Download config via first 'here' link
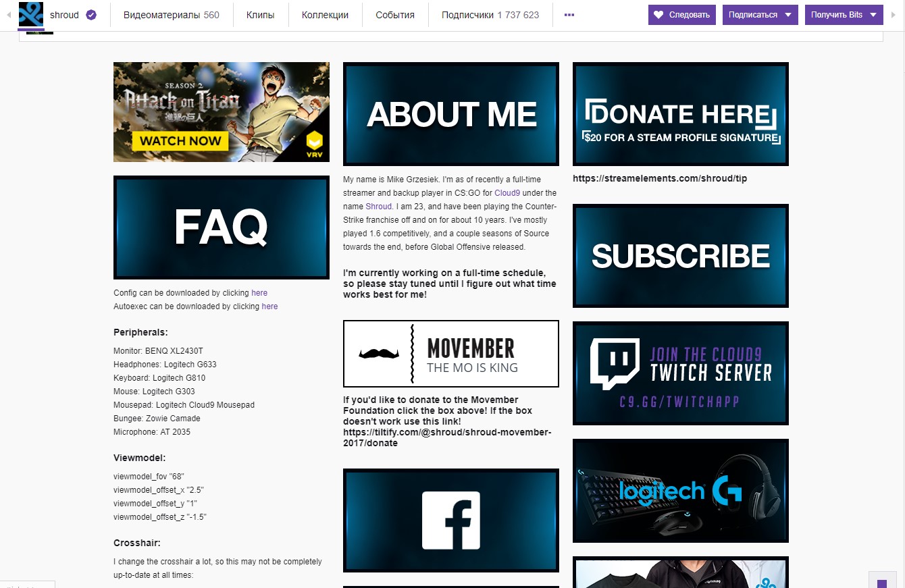This screenshot has height=588, width=905. 259,293
